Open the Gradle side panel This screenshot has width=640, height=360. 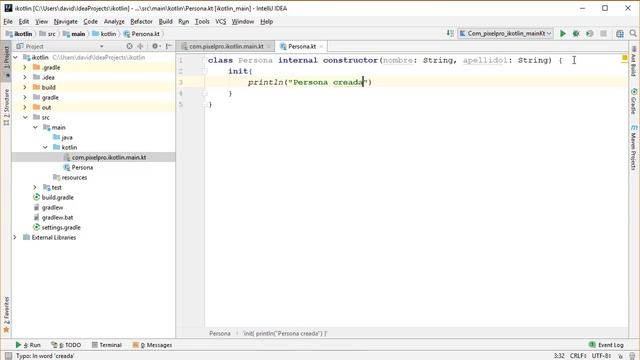point(633,101)
